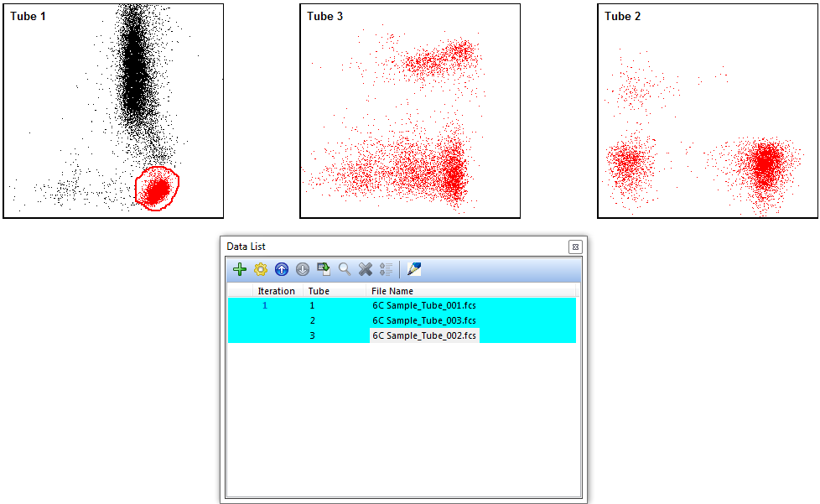
Task: Click the Iteration column header
Action: (276, 291)
